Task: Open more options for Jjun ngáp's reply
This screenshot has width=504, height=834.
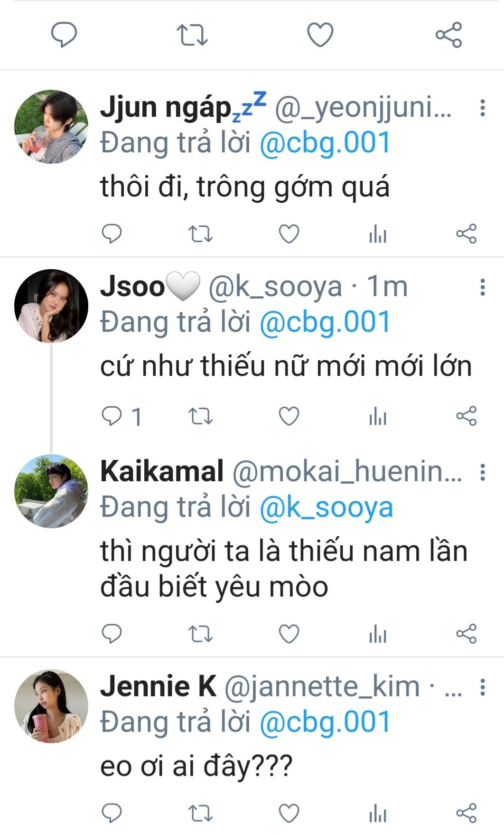Action: (x=483, y=108)
